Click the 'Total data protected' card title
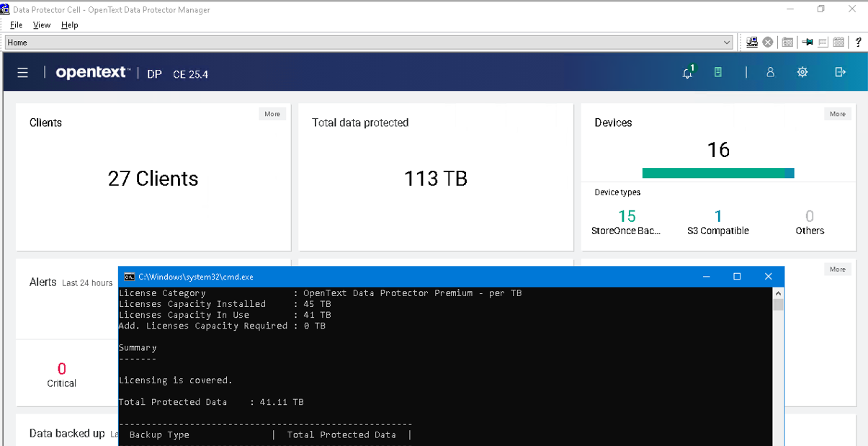Screen dimensions: 868x446 pyautogui.click(x=360, y=123)
